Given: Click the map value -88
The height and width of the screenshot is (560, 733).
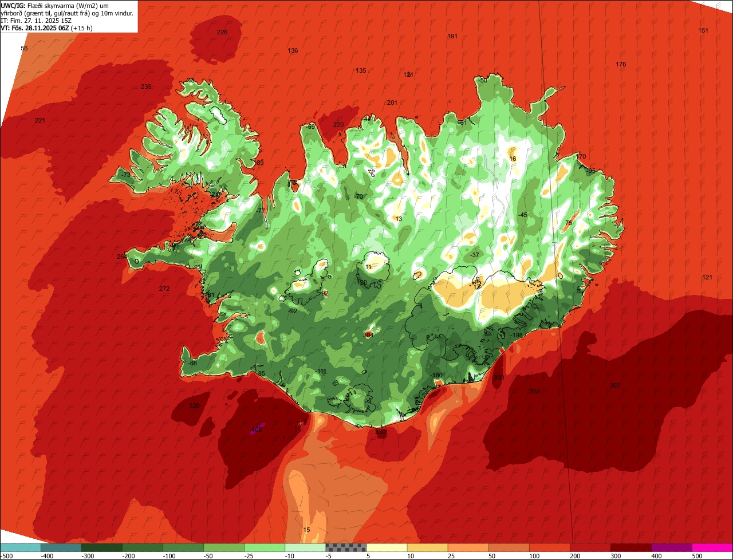Looking at the screenshot, I should coord(192,363).
